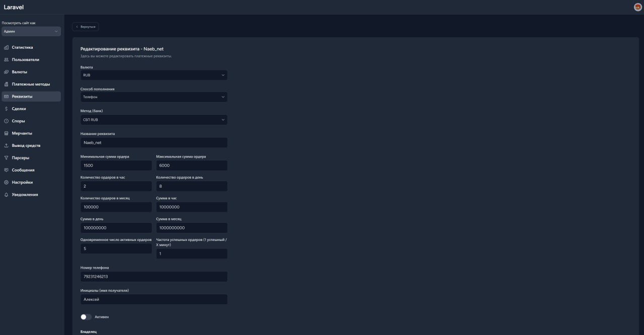Click the Вернуться back button
644x335 pixels.
86,27
